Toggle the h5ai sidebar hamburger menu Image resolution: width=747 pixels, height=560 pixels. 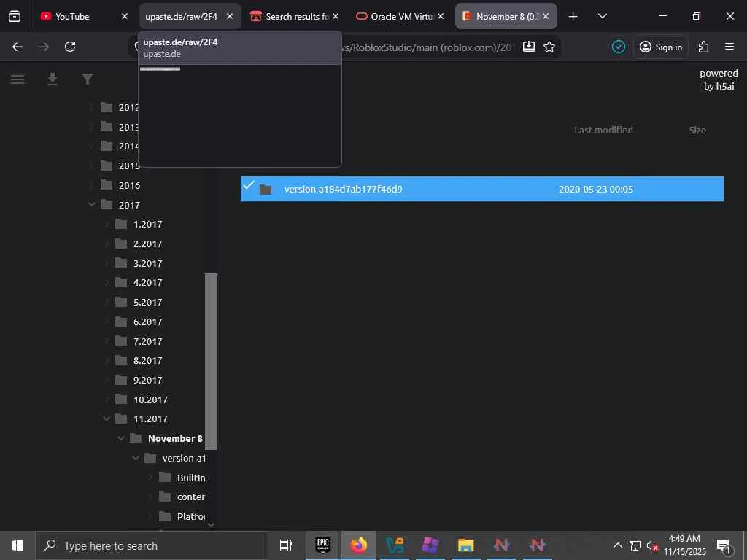tap(18, 79)
